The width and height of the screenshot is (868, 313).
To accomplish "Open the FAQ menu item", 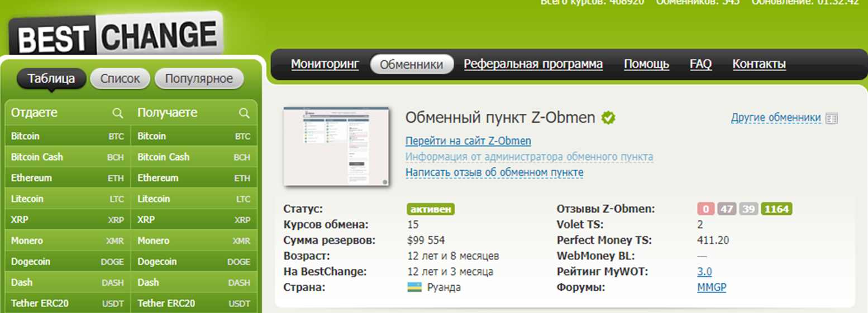I will [x=700, y=64].
